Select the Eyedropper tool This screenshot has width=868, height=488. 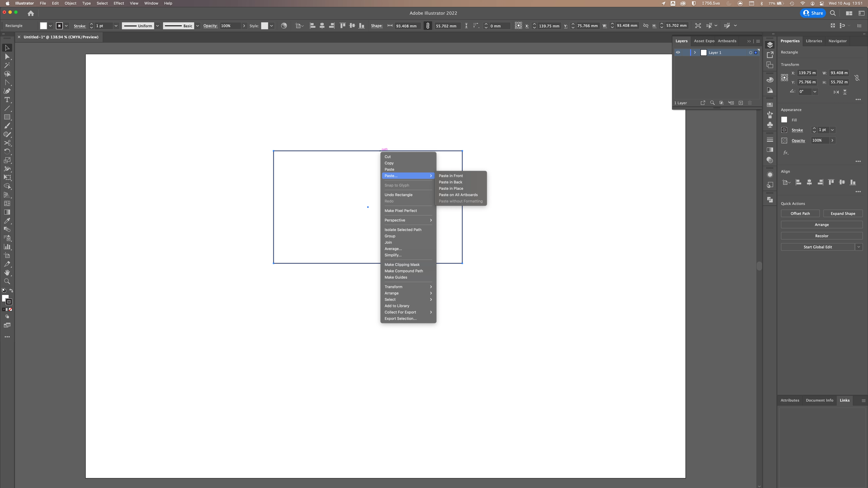point(7,221)
